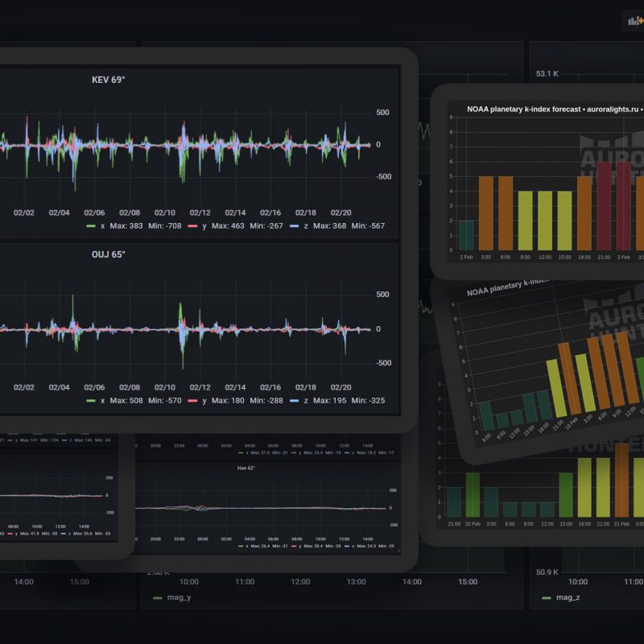Image resolution: width=644 pixels, height=644 pixels.
Task: Click blue z color swatch in KEV 69° legend
Action: (293, 226)
